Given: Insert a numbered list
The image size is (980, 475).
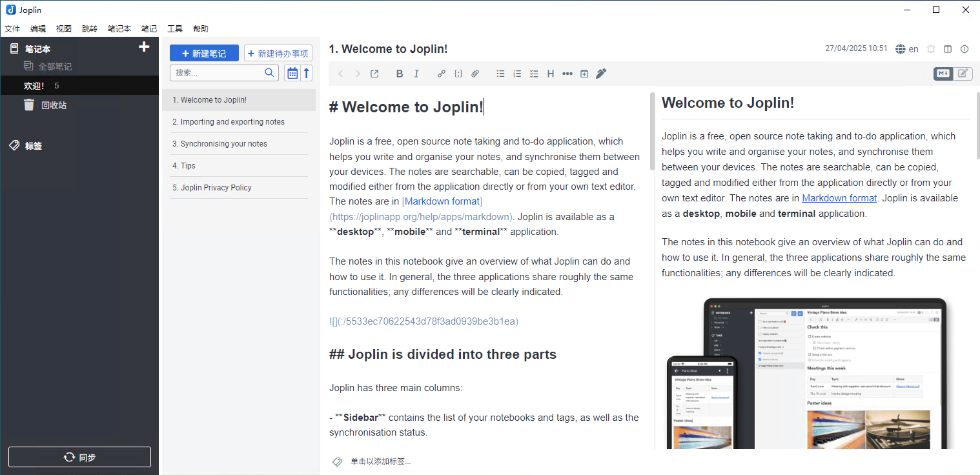Looking at the screenshot, I should pos(517,74).
